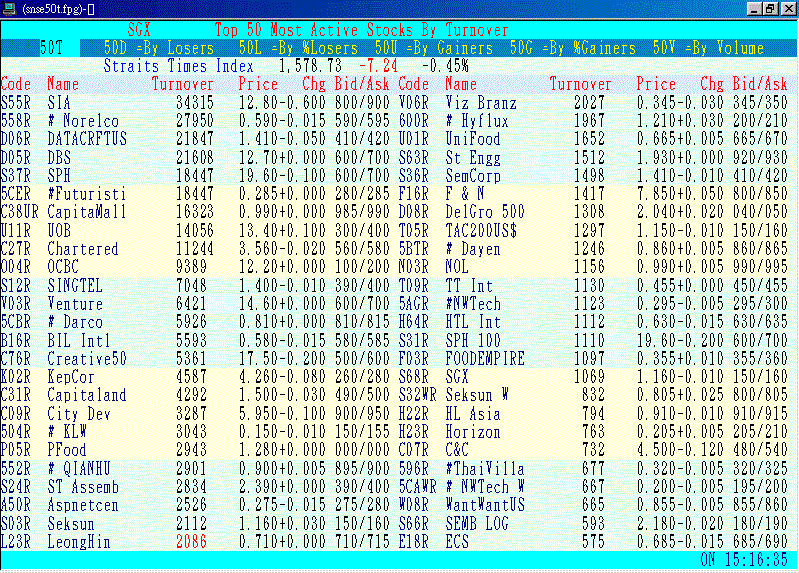Maximize the snse50t.fpg window
The height and width of the screenshot is (573, 799).
770,9
